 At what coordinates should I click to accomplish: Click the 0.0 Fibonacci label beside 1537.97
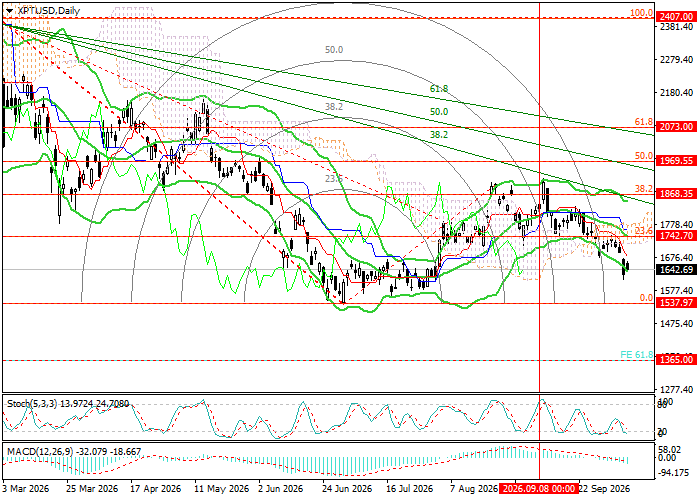[646, 298]
